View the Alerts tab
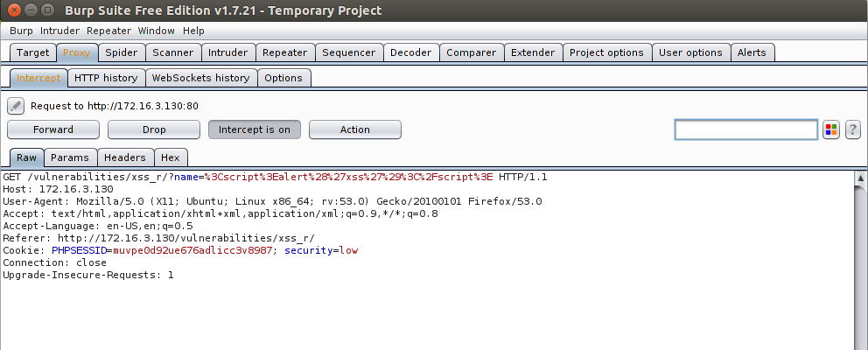Image resolution: width=868 pixels, height=350 pixels. click(752, 52)
